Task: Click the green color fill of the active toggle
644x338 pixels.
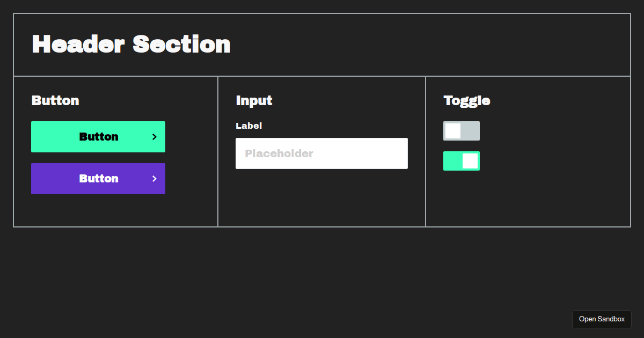Action: coord(452,160)
